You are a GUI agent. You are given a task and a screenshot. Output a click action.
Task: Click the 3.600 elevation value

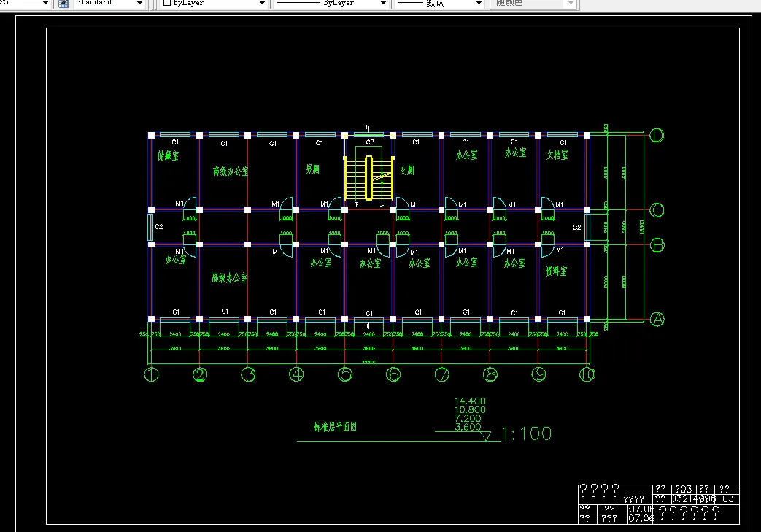tap(468, 427)
